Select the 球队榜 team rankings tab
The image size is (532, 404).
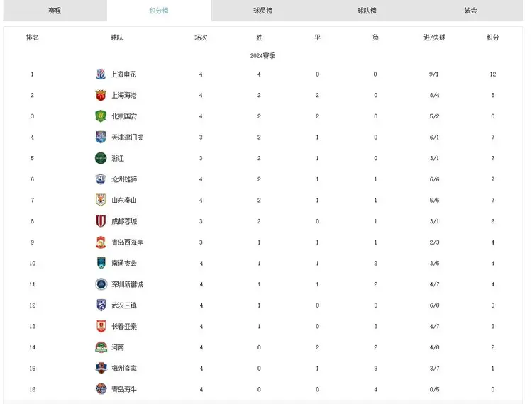pyautogui.click(x=367, y=11)
